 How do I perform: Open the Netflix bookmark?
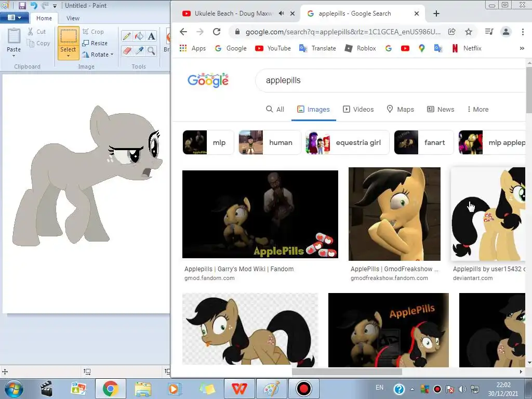tap(467, 48)
